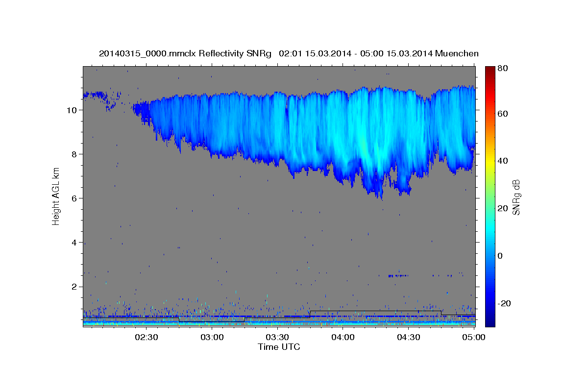Click the colorbar value 40

pos(503,161)
